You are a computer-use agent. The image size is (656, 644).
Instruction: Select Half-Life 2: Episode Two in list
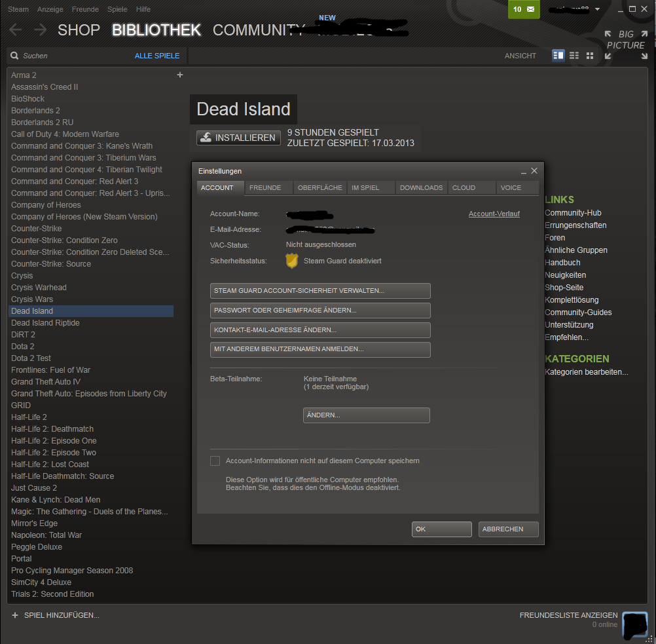point(91,453)
